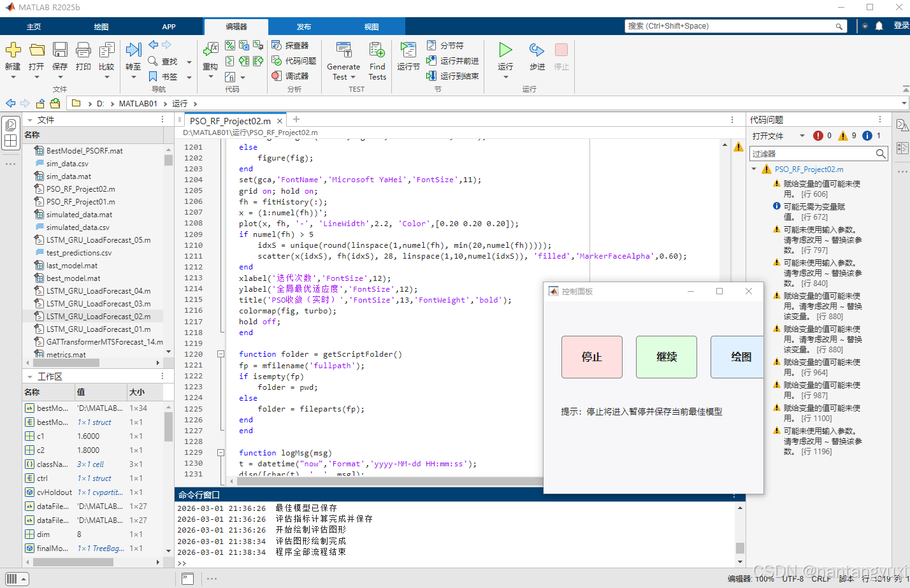Click the Step (步进) icon
This screenshot has width=910, height=588.
click(537, 50)
